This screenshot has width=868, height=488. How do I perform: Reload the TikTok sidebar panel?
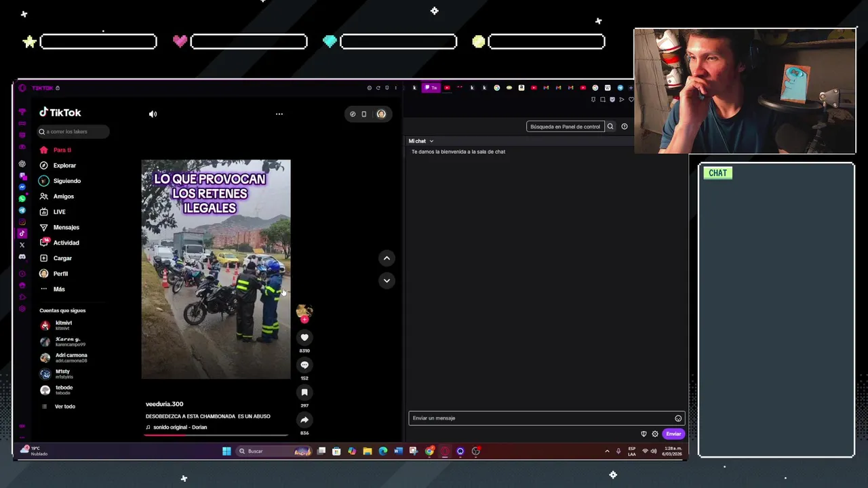click(x=378, y=87)
